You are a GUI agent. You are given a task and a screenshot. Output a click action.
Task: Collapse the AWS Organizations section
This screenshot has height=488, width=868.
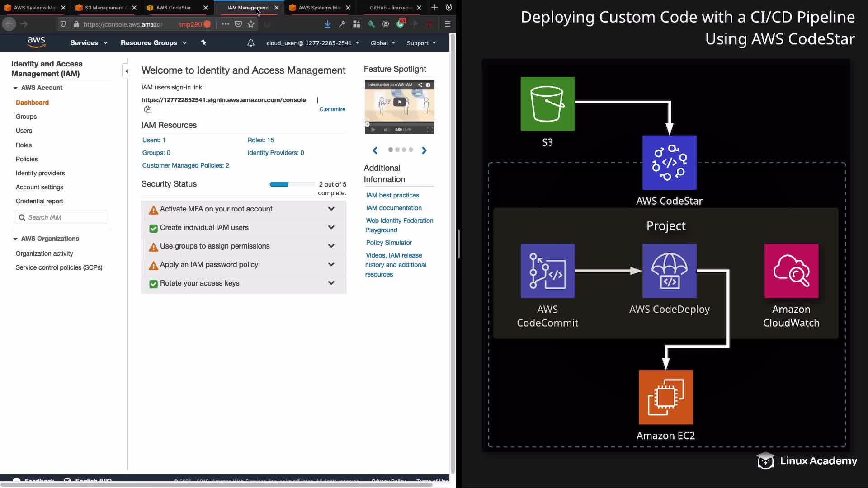click(15, 239)
